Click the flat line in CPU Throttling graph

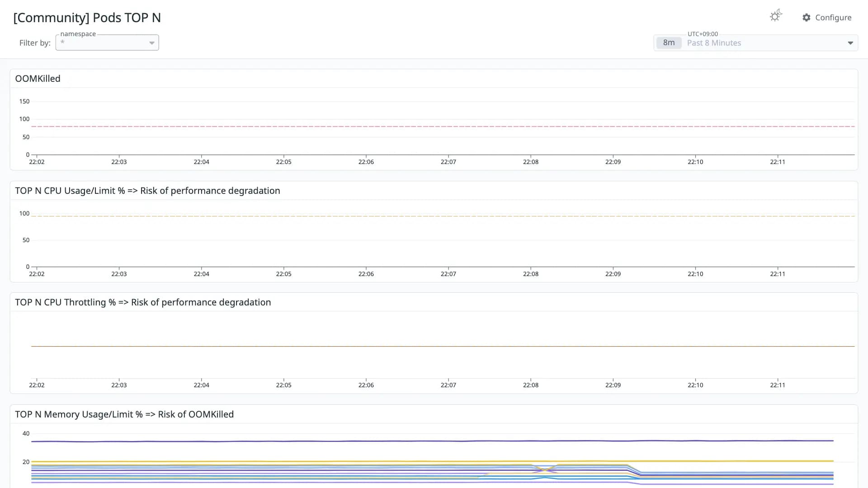[443, 346]
